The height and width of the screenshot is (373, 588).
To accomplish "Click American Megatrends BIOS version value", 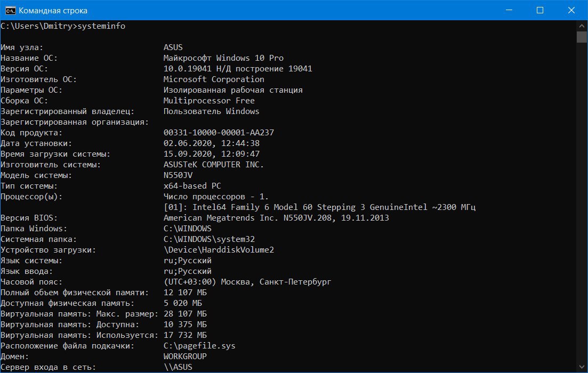I will click(276, 218).
